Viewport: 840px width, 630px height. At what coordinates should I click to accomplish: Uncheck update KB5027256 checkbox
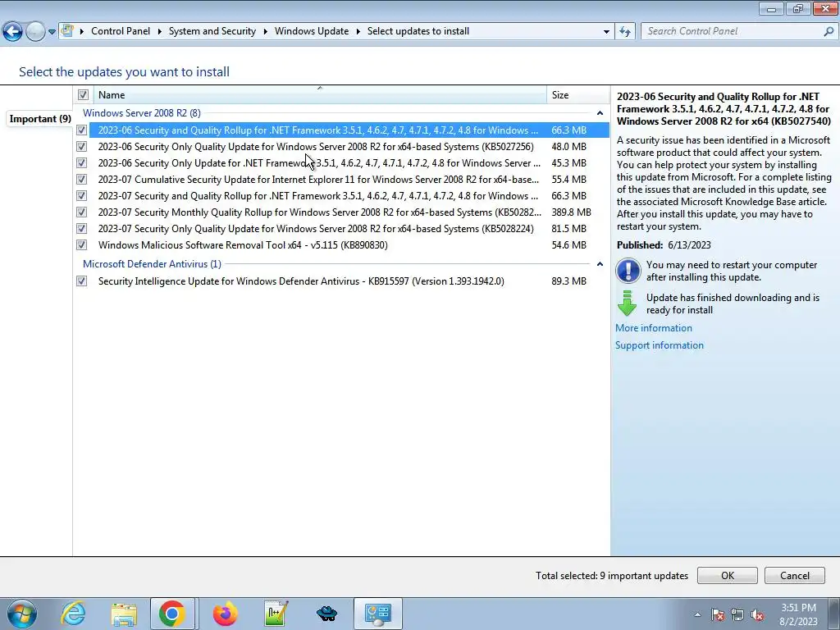(x=81, y=146)
